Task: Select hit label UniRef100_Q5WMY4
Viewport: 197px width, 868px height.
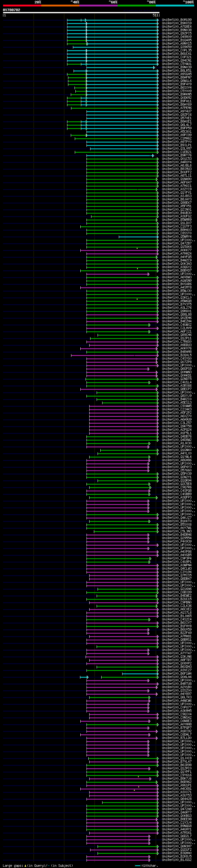Action: tap(177, 236)
